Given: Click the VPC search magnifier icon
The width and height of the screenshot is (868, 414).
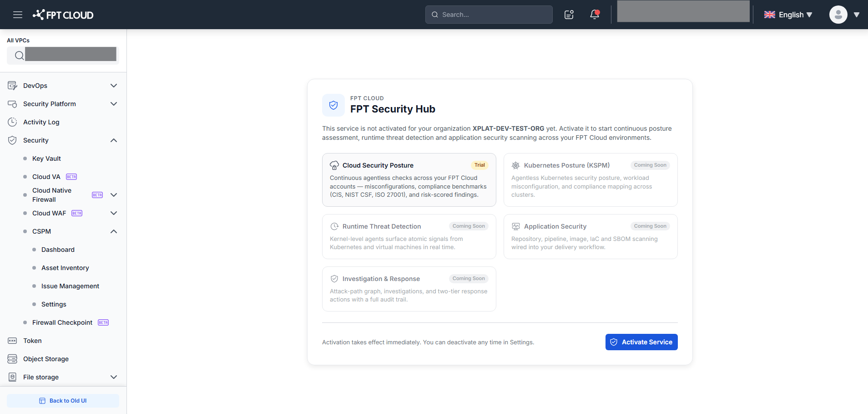Looking at the screenshot, I should [x=19, y=56].
